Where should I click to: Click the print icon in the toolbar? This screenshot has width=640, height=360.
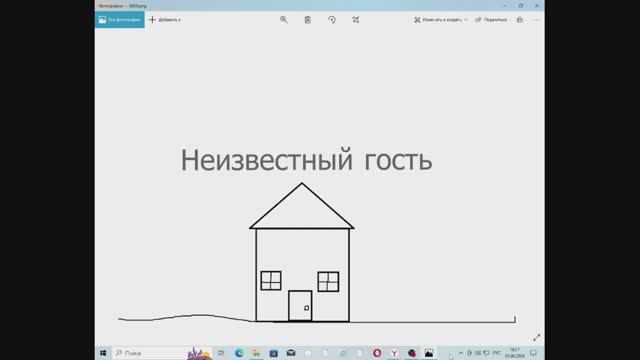pyautogui.click(x=520, y=20)
